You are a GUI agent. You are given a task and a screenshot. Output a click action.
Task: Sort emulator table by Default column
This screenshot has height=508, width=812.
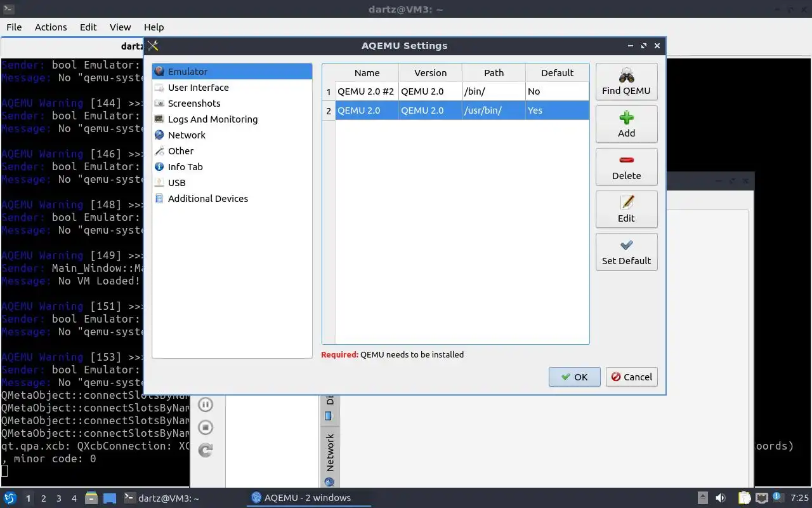point(557,73)
